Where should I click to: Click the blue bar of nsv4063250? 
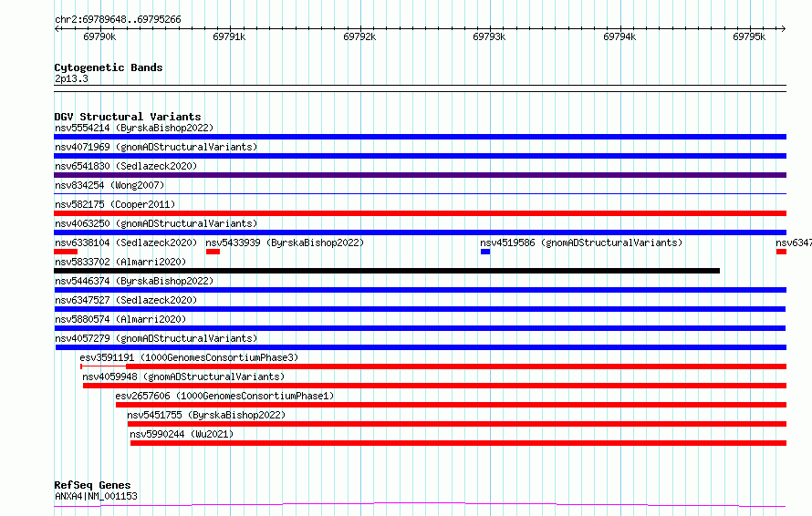click(420, 232)
